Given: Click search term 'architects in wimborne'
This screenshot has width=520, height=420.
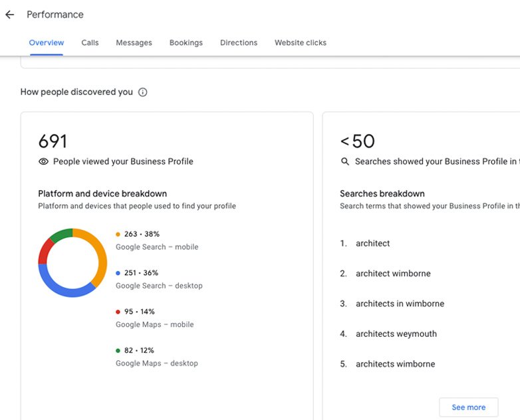Looking at the screenshot, I should tap(400, 304).
